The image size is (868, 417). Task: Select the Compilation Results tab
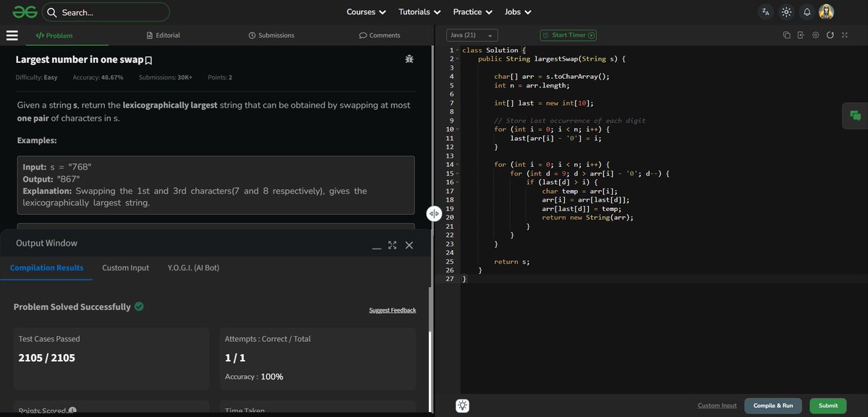click(x=46, y=267)
